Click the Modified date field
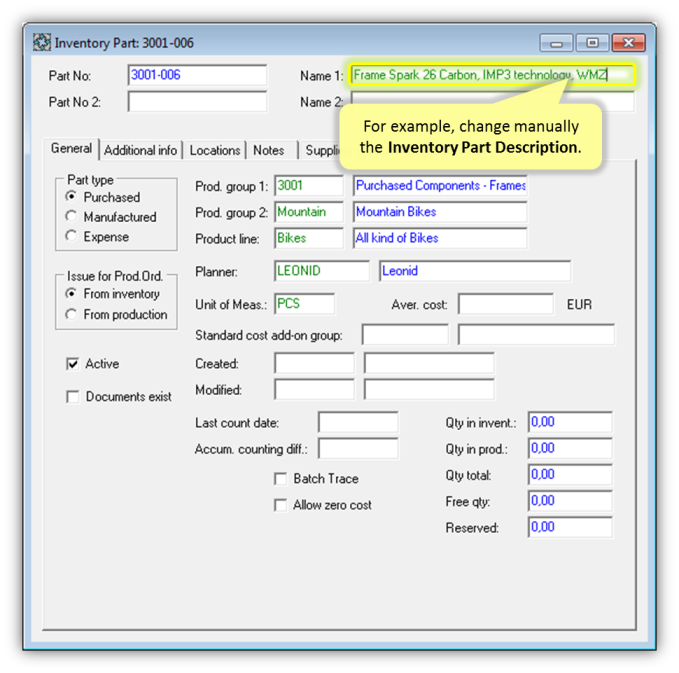This screenshot has width=679, height=673. pyautogui.click(x=314, y=390)
